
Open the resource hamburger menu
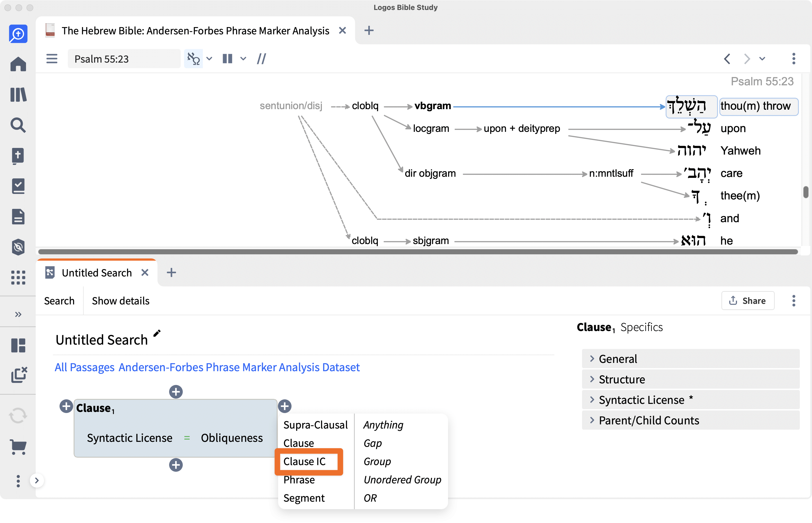pos(51,59)
